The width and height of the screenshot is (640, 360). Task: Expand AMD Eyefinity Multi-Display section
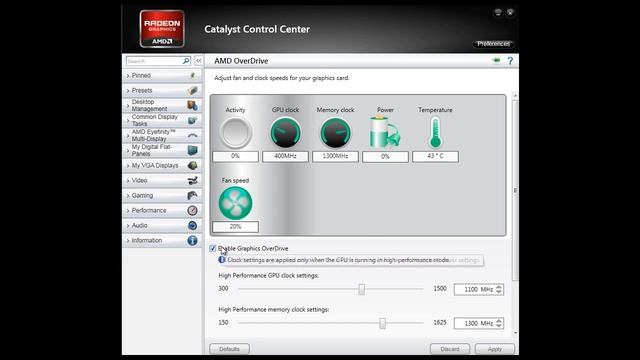(x=162, y=135)
